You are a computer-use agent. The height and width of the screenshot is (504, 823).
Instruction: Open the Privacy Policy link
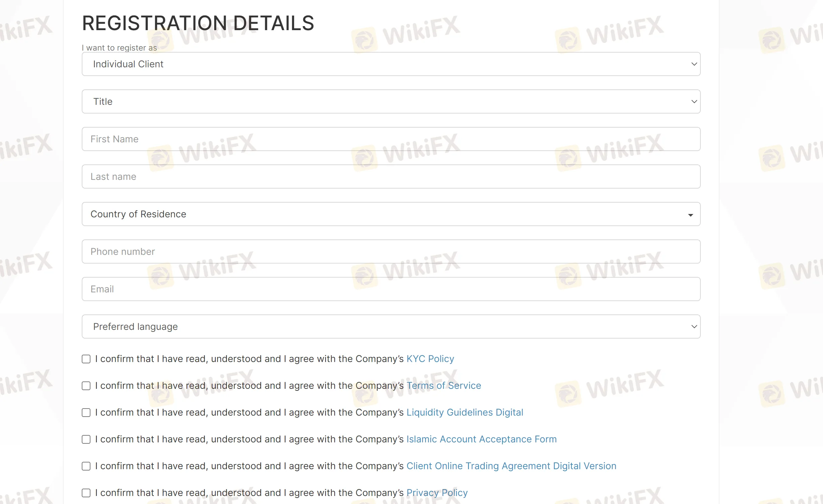[437, 493]
